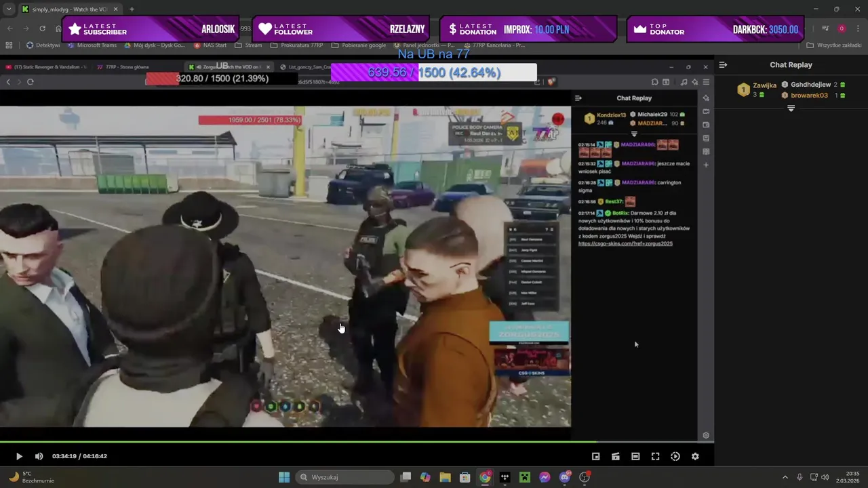Open the tab search dropdown arrow

[x=9, y=9]
